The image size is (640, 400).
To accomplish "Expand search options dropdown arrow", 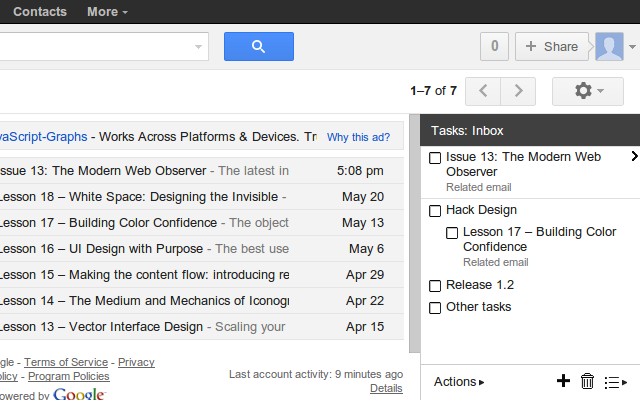I will click(x=199, y=47).
